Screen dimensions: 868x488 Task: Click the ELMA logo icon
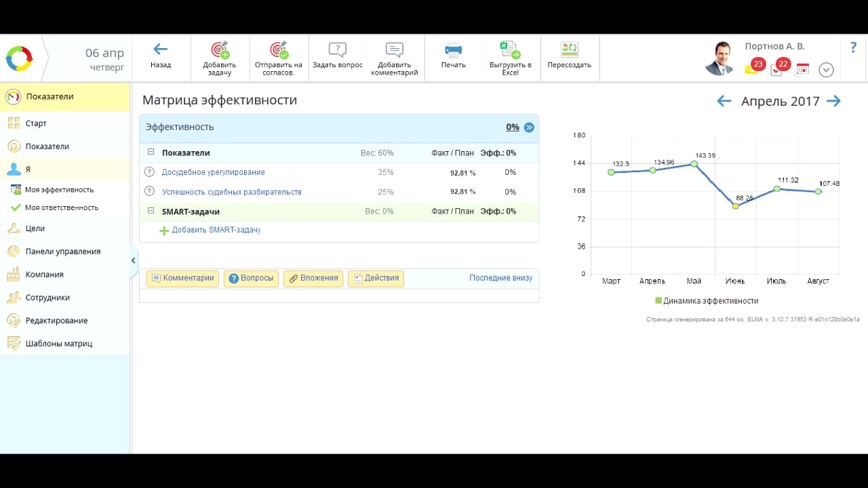[19, 58]
